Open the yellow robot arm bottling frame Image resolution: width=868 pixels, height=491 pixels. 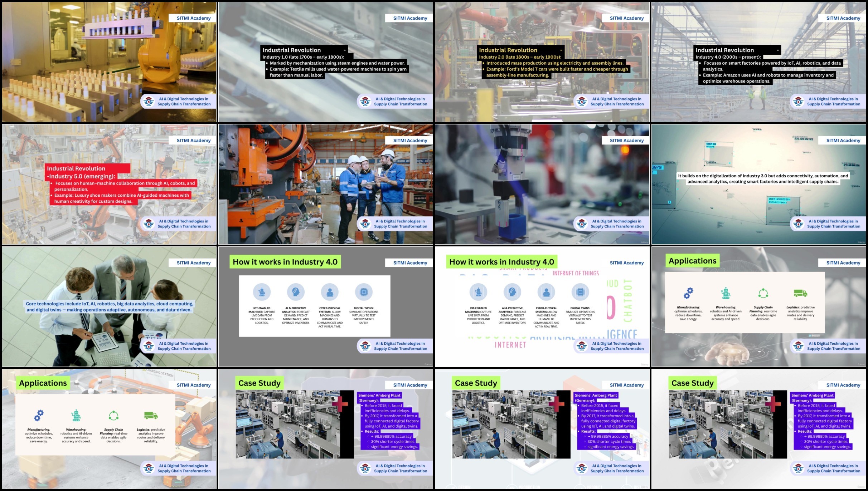click(x=109, y=62)
